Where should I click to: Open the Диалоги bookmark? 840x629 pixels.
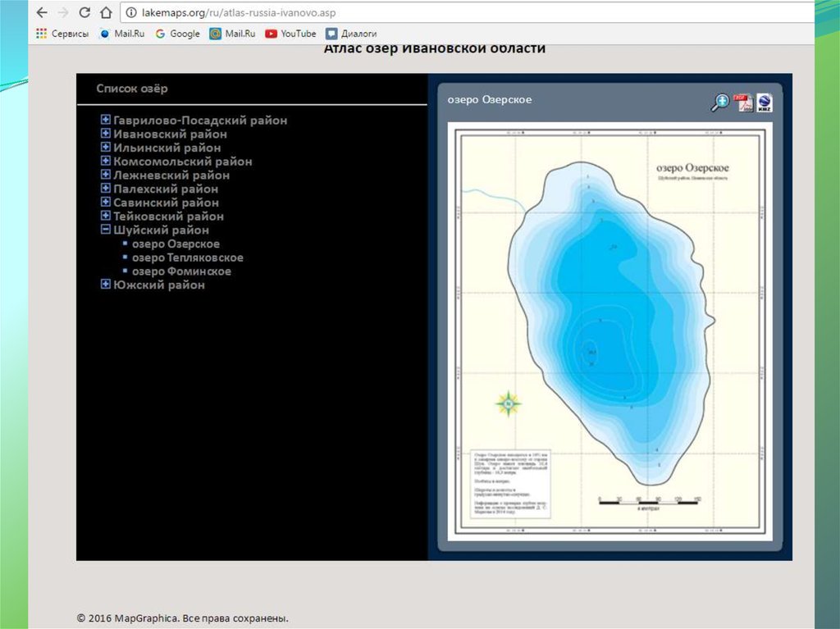[x=351, y=34]
